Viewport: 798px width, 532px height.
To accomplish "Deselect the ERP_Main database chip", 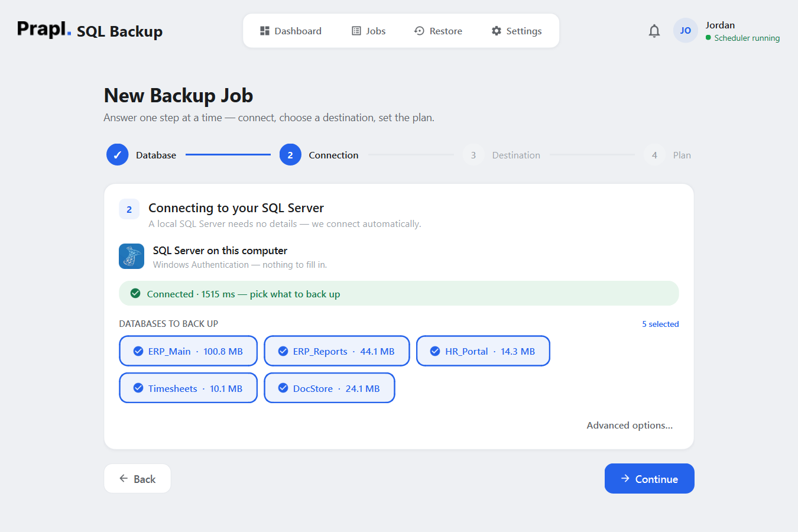I will click(x=189, y=351).
